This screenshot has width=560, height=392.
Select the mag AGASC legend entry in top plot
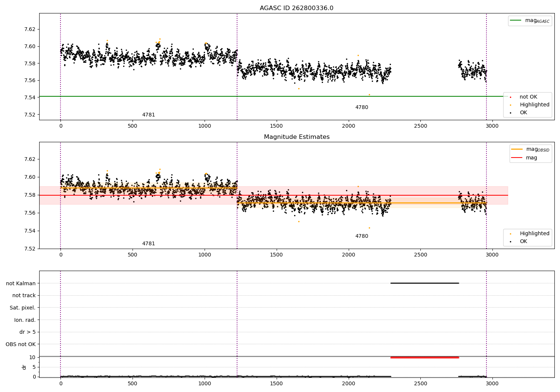coord(530,21)
